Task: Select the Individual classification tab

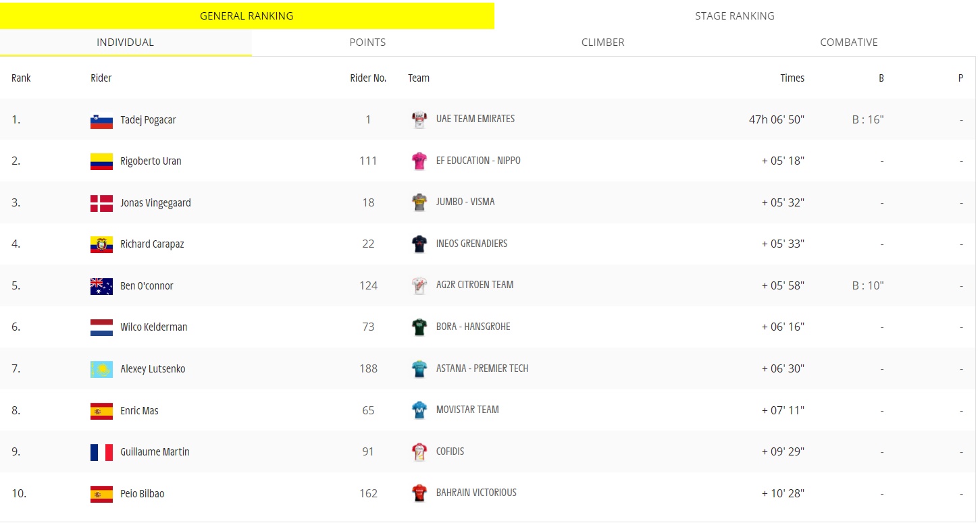Action: pos(126,42)
